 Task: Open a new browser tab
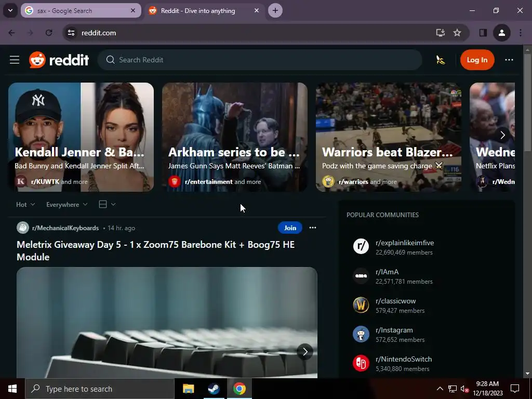[275, 10]
